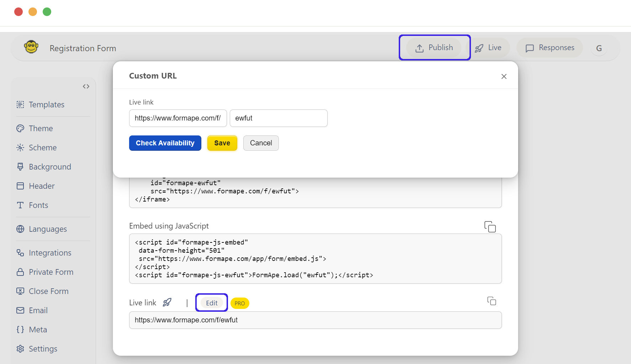Open the Responses page
This screenshot has width=631, height=364.
[x=550, y=48]
